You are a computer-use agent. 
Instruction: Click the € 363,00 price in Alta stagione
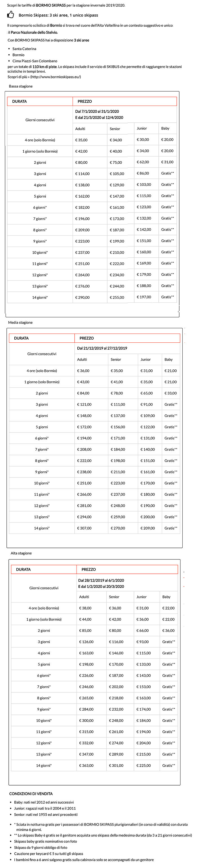point(86,765)
